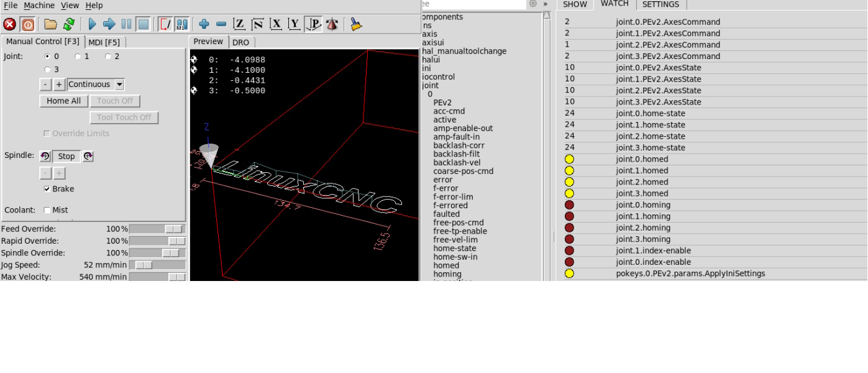
Task: Jog joint in positive direction
Action: pos(59,85)
